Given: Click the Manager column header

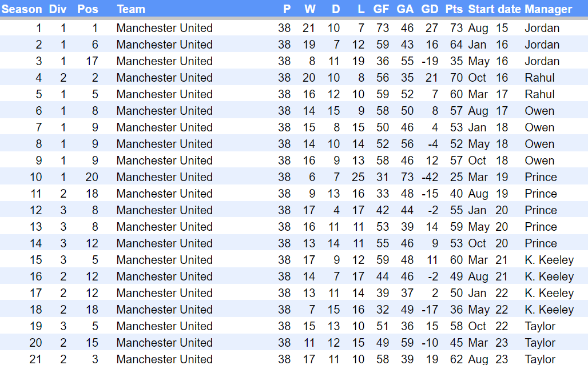Looking at the screenshot, I should [x=548, y=9].
